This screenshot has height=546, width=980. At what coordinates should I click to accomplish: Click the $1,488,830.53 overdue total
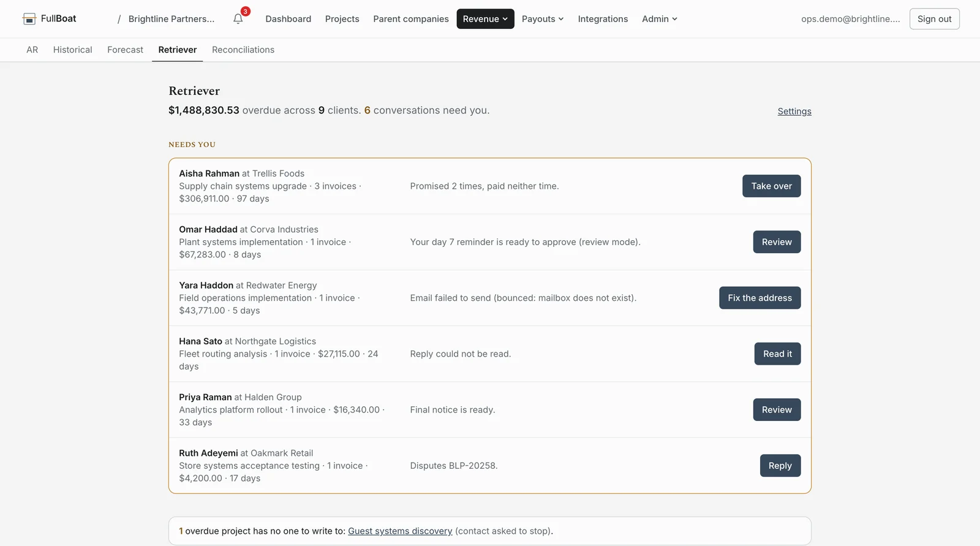204,110
